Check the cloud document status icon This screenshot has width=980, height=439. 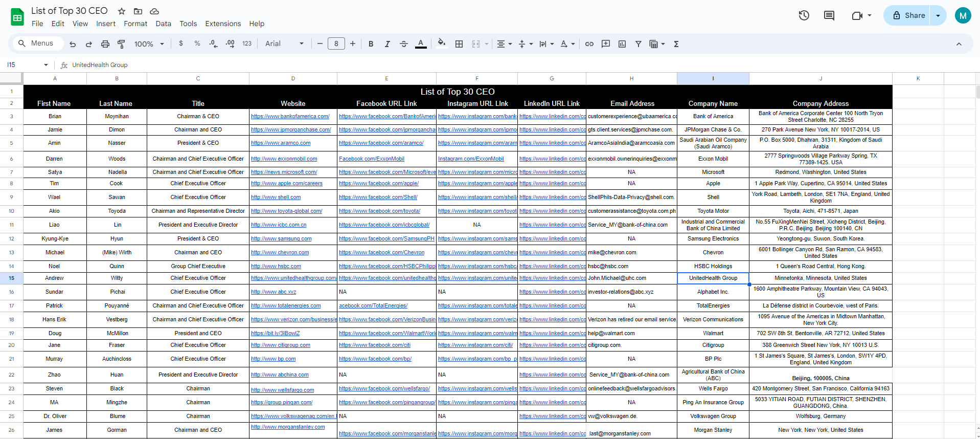coord(154,11)
